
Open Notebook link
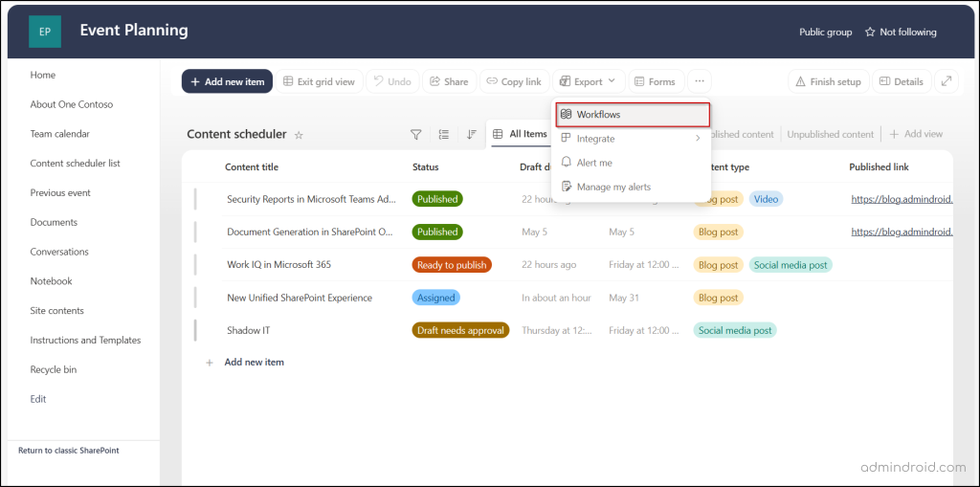[52, 280]
